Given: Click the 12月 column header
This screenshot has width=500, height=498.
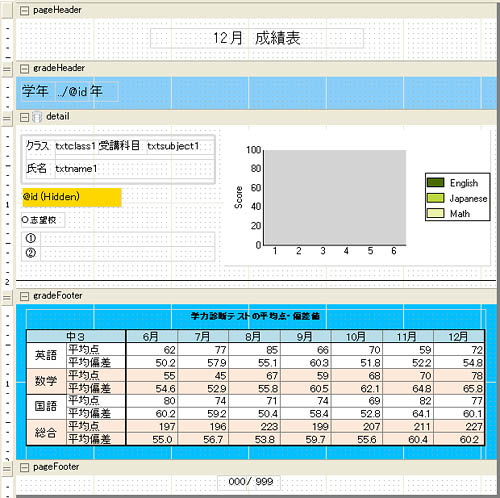Looking at the screenshot, I should (x=459, y=337).
